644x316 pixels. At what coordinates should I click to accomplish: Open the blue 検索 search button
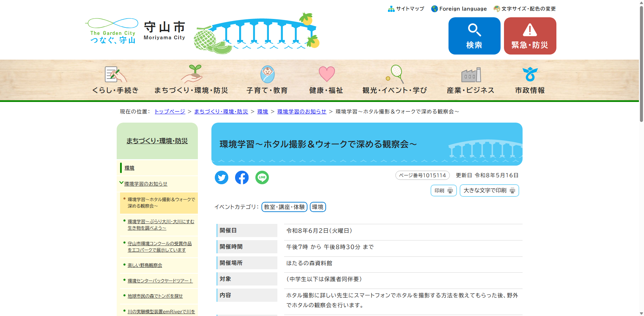click(x=474, y=36)
